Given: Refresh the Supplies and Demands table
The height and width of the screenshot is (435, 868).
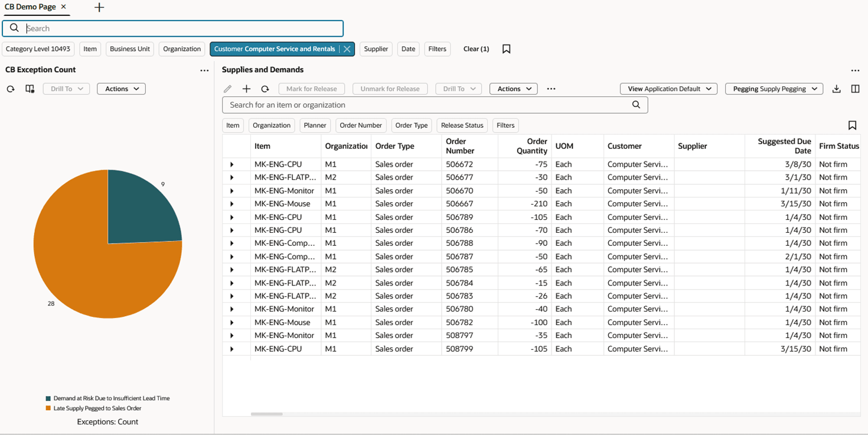Looking at the screenshot, I should pyautogui.click(x=265, y=89).
